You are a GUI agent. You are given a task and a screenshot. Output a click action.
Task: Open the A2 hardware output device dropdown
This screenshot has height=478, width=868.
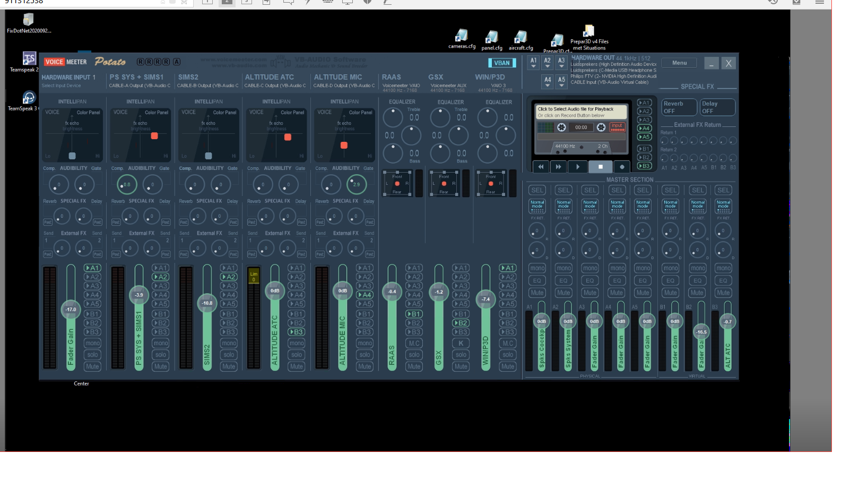pos(548,63)
